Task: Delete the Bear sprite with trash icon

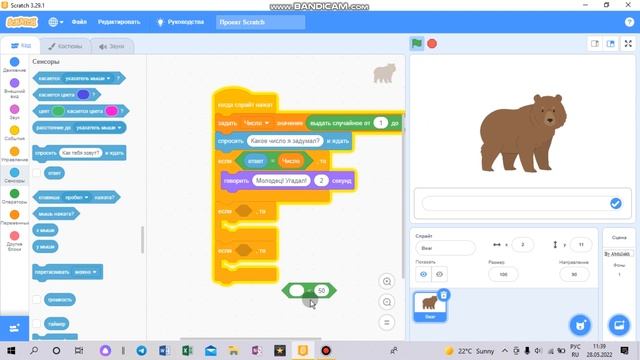Action: [x=444, y=295]
